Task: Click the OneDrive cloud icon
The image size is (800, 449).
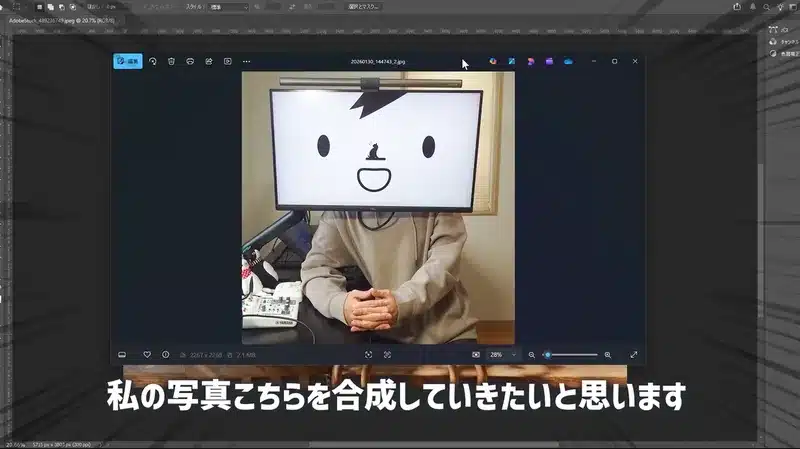Action: click(x=568, y=61)
